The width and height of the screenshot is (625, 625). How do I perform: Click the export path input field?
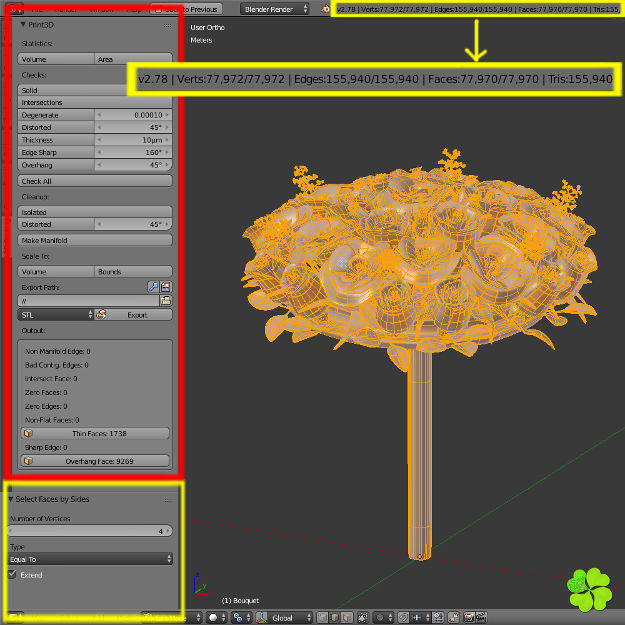pyautogui.click(x=88, y=301)
